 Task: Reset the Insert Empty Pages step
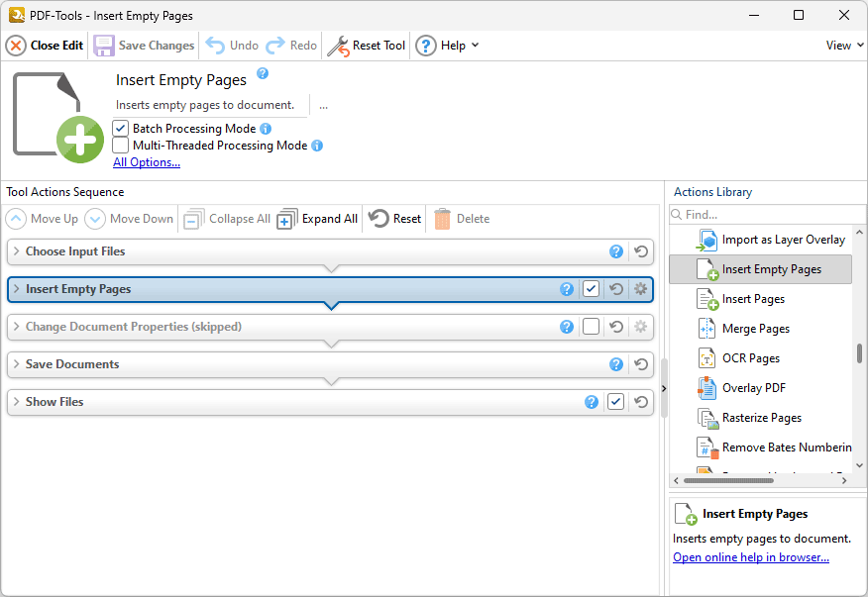click(x=616, y=289)
